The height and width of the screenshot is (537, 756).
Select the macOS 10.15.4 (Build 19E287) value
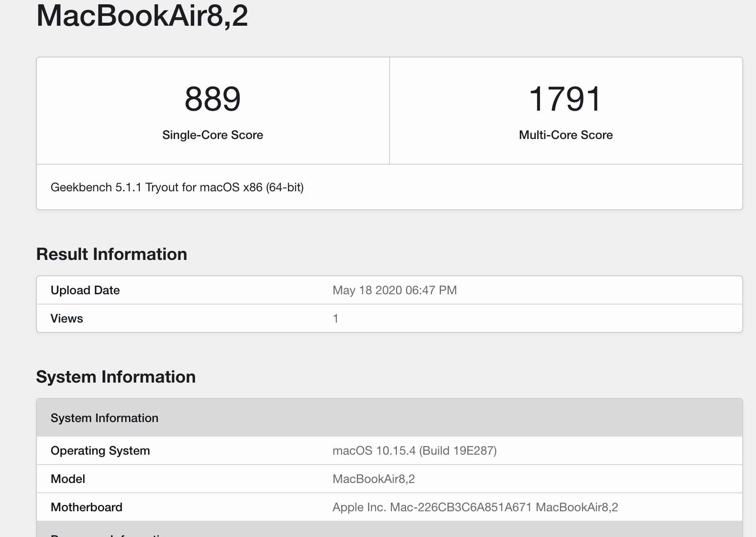tap(414, 451)
